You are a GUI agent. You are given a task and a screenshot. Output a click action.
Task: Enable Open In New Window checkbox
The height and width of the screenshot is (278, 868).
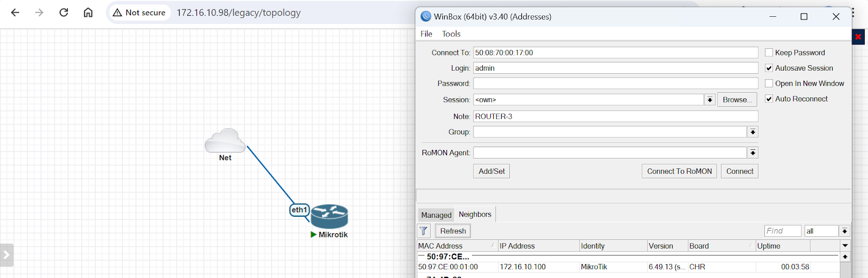(x=769, y=83)
